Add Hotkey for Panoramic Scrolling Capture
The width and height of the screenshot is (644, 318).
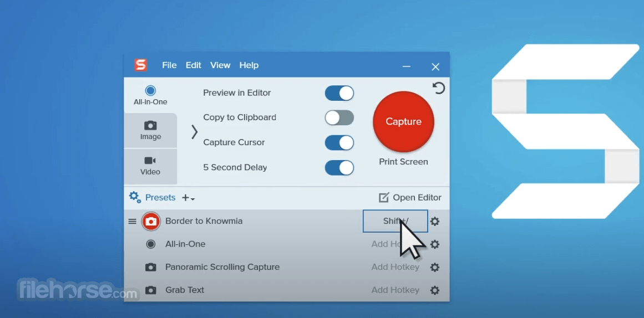(395, 267)
